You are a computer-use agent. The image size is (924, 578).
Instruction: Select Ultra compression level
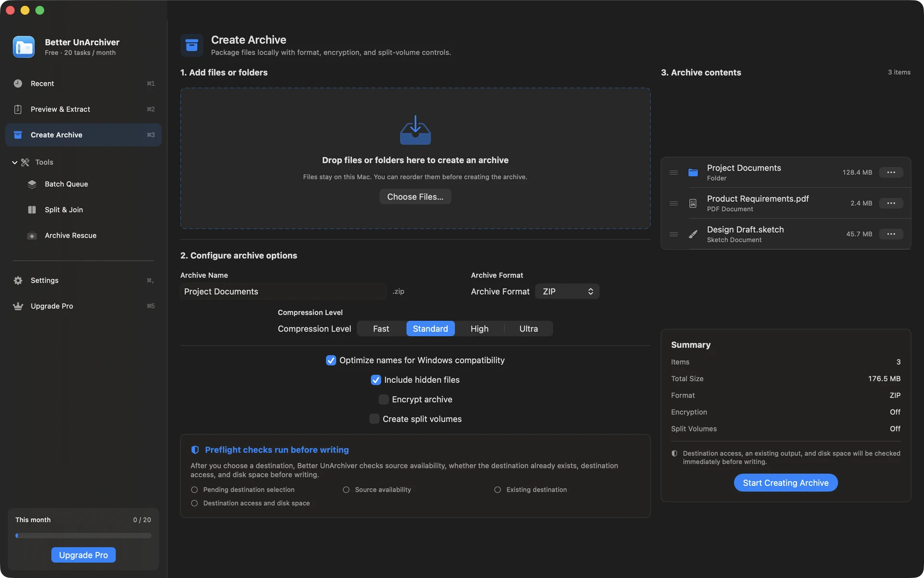[528, 328]
